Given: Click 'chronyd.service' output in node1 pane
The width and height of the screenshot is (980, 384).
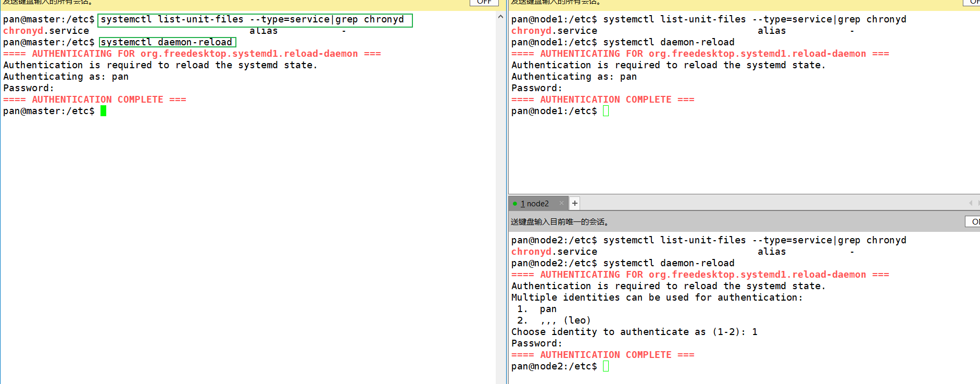Looking at the screenshot, I should (555, 31).
